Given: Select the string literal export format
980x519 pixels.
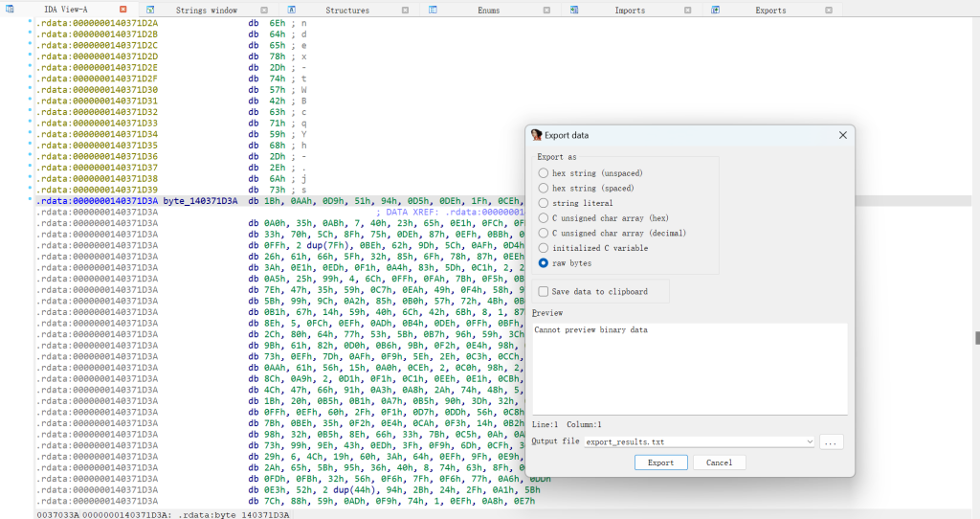Looking at the screenshot, I should point(544,203).
